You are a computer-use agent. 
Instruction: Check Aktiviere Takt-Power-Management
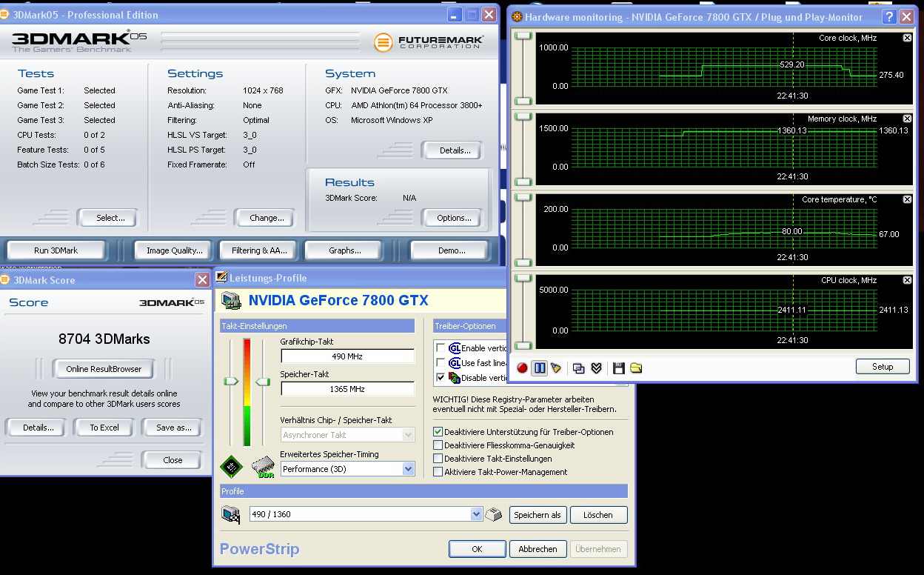tap(438, 472)
